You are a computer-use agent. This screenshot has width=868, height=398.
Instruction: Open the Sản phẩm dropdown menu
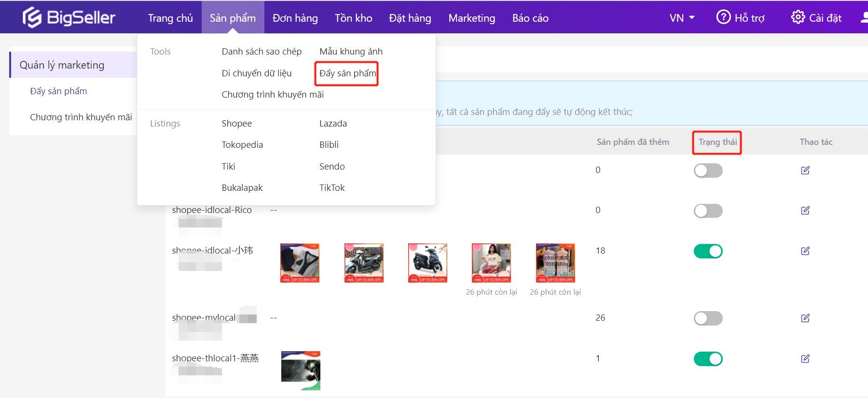click(233, 18)
